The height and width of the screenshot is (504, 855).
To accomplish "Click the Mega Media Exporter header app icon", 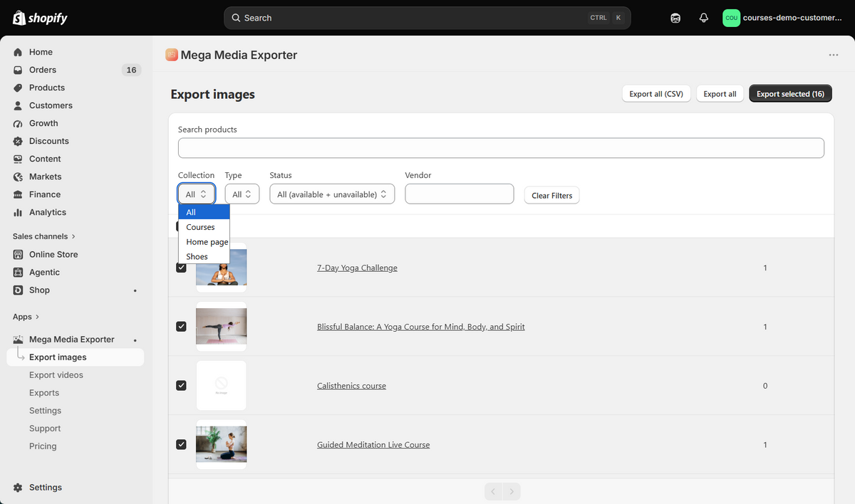I will tap(172, 55).
